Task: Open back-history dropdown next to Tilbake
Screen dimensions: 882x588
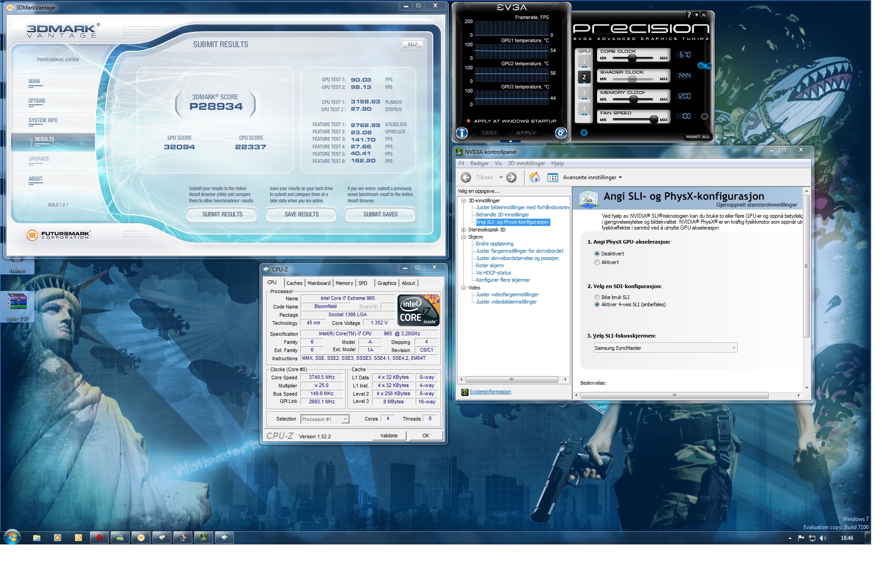Action: (x=501, y=177)
